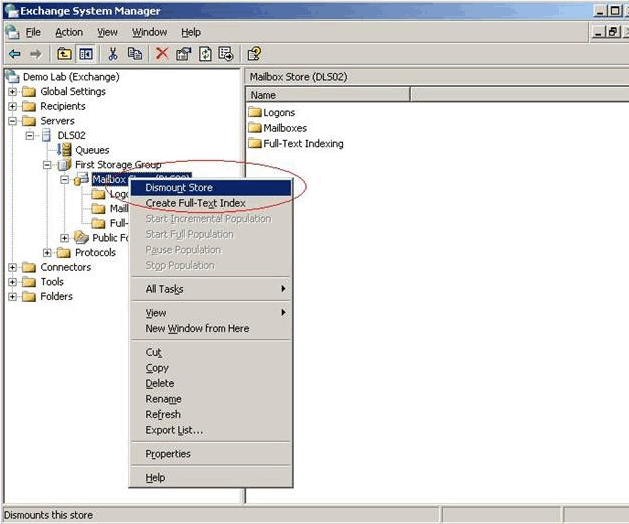Select Tools in the tree
The height and width of the screenshot is (524, 629).
pos(52,282)
